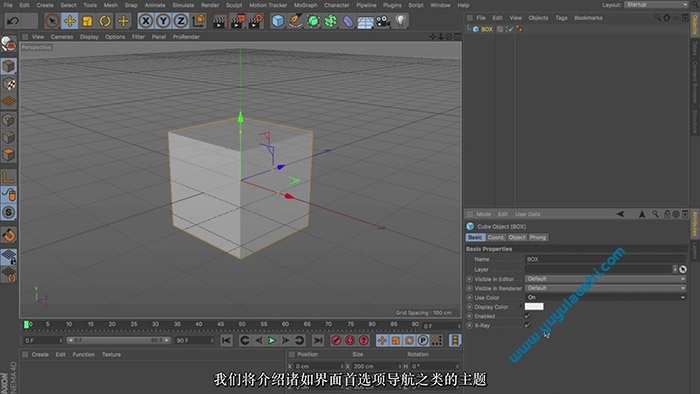
Task: Open Object Manager Tags menu
Action: (x=561, y=18)
